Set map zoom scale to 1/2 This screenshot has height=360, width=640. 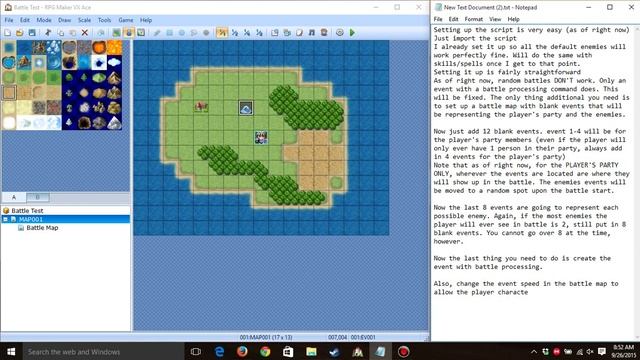click(x=235, y=33)
